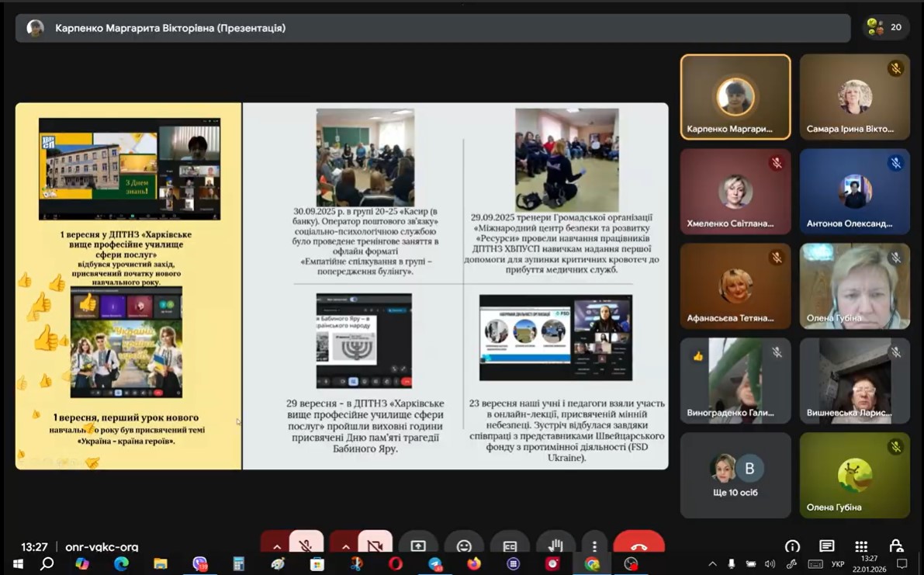The image size is (924, 575).
Task: Turn on the camera in Meet toolbar
Action: coord(375,545)
